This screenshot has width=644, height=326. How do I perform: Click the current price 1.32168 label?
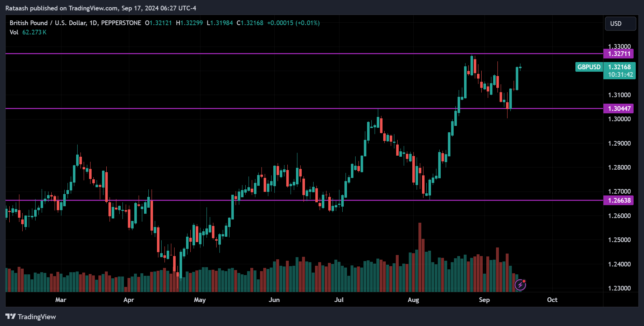pos(620,67)
